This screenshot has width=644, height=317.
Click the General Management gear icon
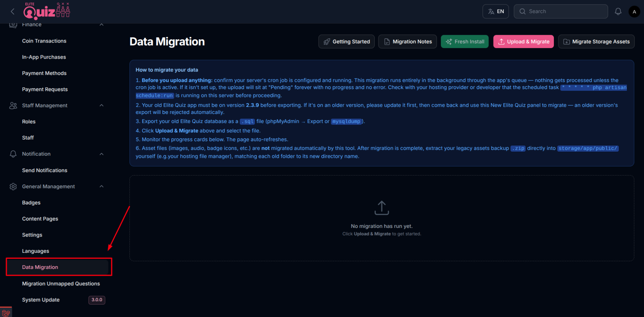click(13, 186)
